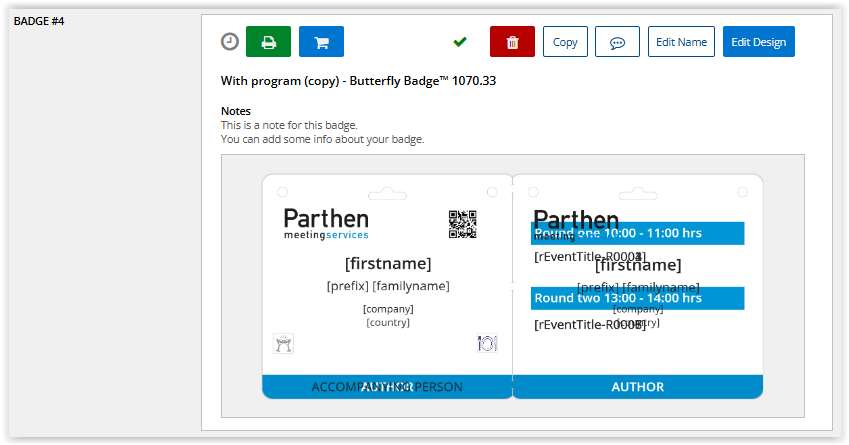This screenshot has width=849, height=445.
Task: Delete badge with red trash button
Action: point(512,42)
